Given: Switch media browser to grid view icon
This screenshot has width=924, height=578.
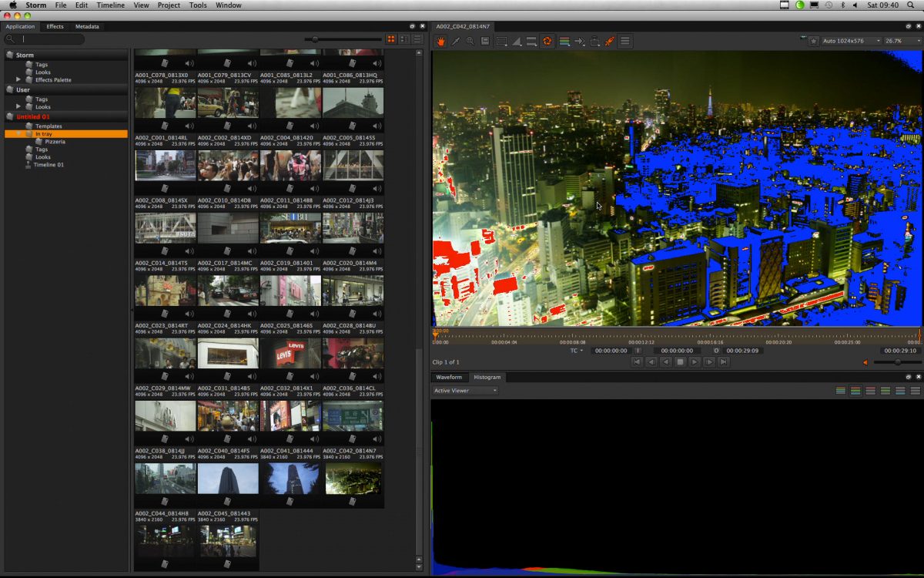Looking at the screenshot, I should tap(391, 38).
